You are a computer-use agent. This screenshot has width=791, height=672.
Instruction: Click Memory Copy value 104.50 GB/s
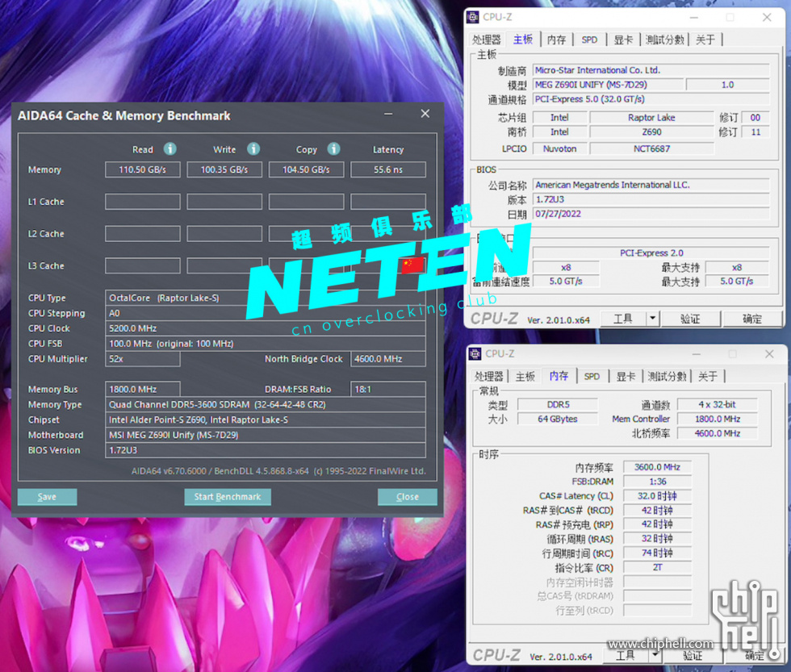tap(306, 170)
